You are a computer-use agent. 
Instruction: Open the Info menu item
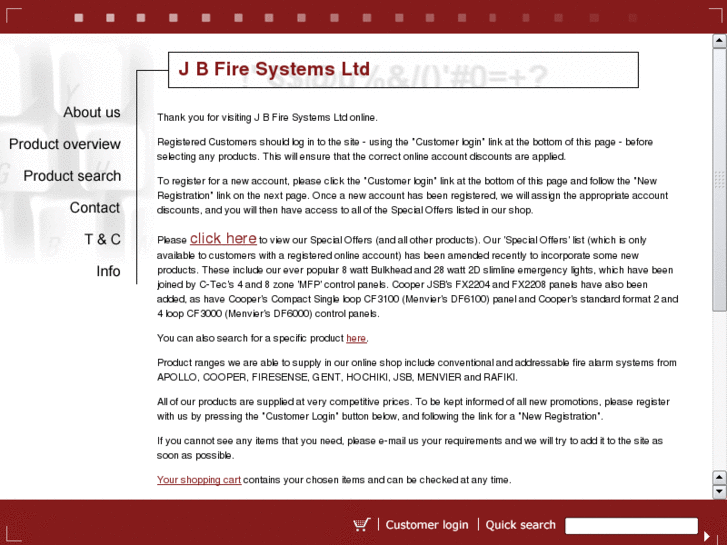(108, 271)
